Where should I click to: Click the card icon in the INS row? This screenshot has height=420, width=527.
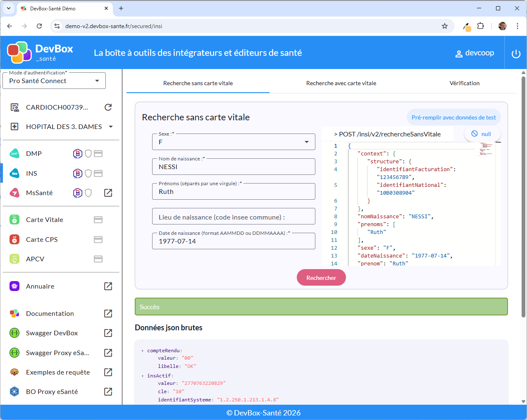point(98,173)
